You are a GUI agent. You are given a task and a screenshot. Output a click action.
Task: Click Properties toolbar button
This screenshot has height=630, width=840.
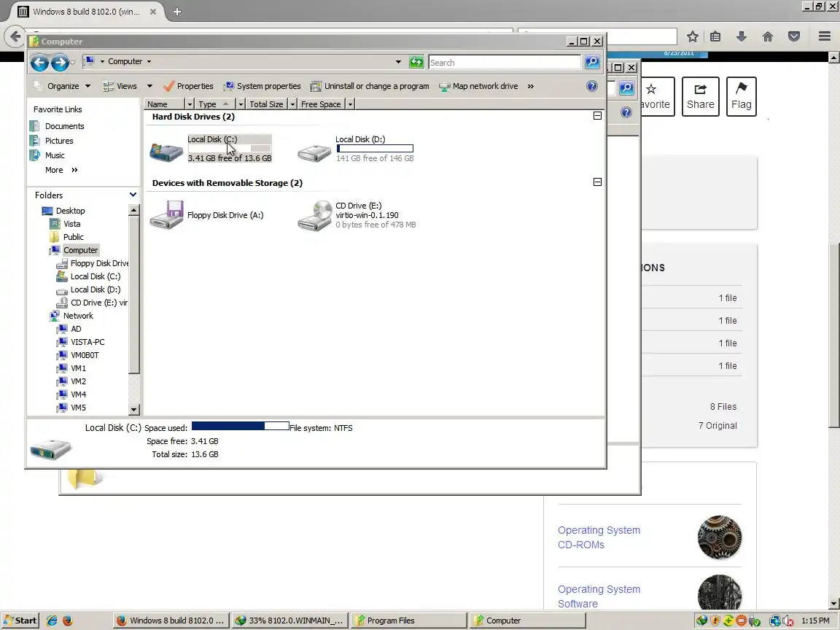pos(188,86)
